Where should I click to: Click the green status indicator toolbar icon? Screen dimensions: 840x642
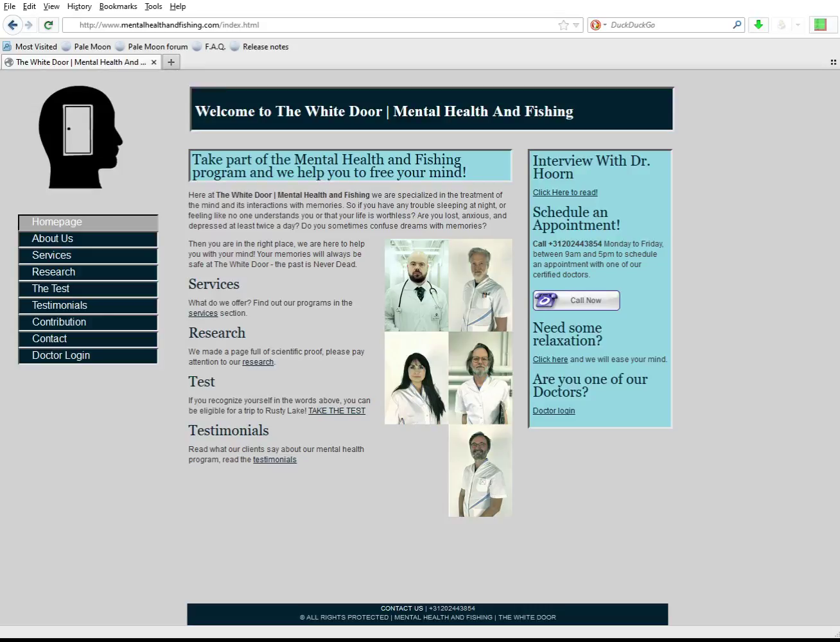(x=820, y=25)
